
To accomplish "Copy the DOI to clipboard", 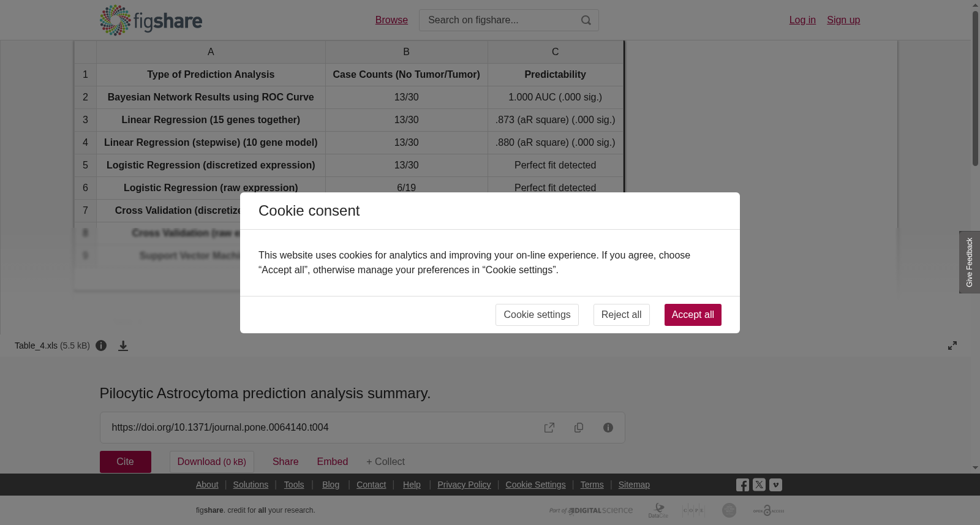I will (579, 428).
